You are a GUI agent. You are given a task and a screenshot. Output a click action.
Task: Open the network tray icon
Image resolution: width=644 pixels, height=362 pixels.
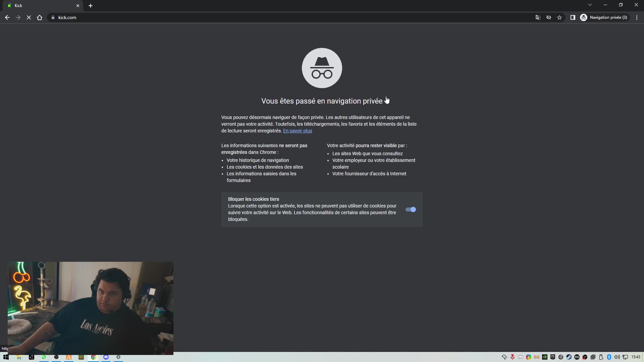coord(625,357)
